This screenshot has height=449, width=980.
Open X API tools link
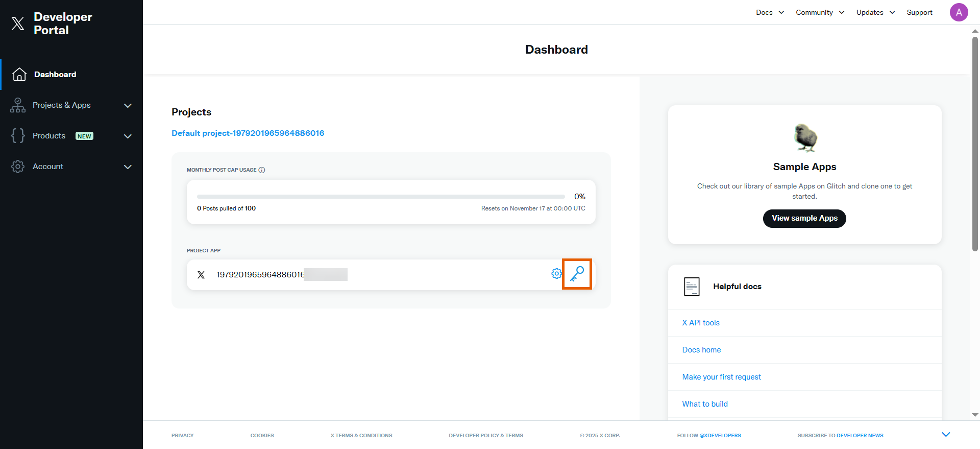pyautogui.click(x=701, y=323)
